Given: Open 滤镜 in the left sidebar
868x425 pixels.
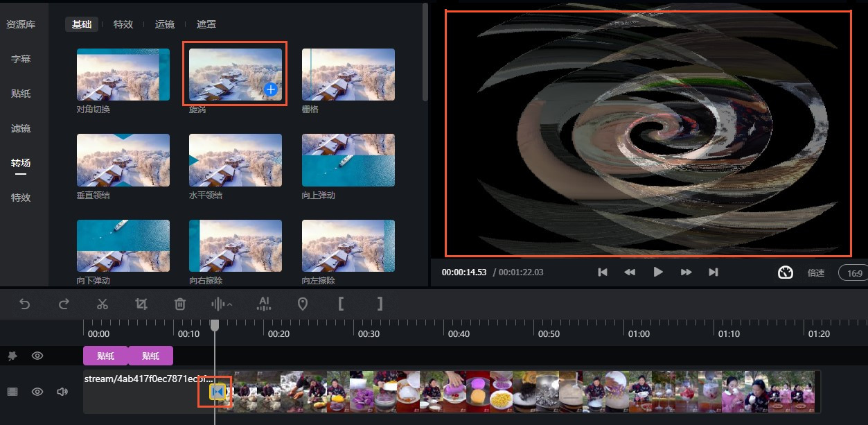Looking at the screenshot, I should 21,128.
